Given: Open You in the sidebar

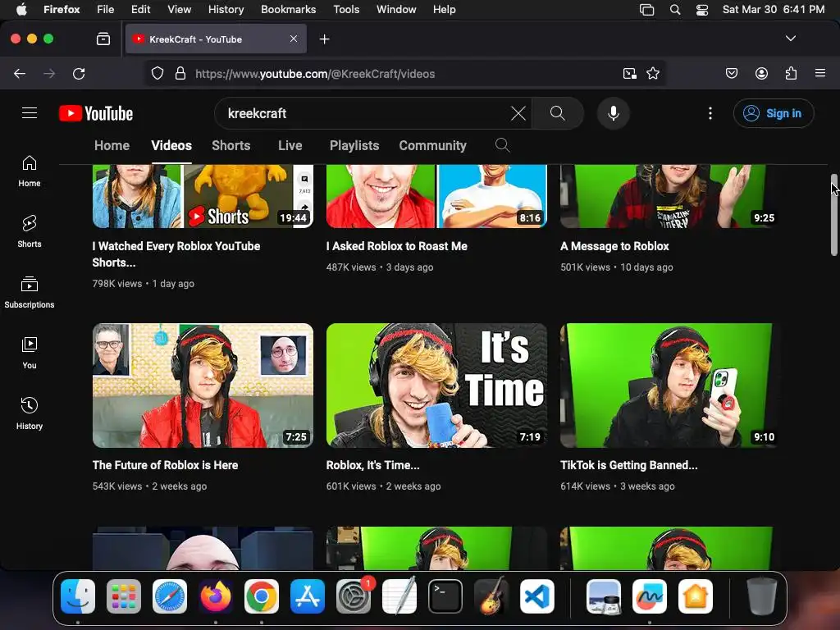Looking at the screenshot, I should (x=30, y=353).
